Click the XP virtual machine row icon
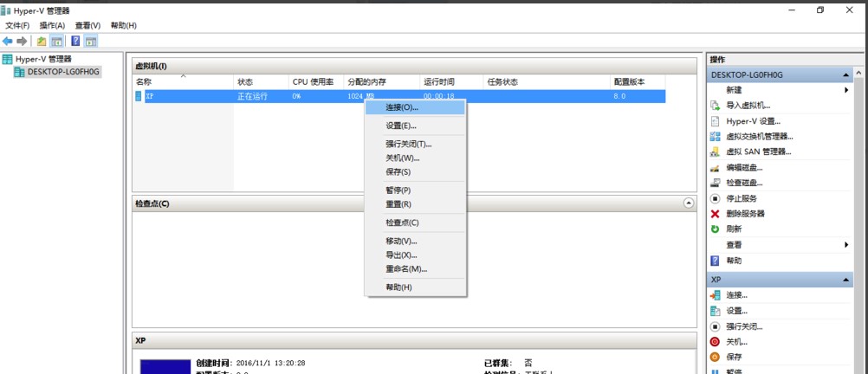 [x=139, y=96]
